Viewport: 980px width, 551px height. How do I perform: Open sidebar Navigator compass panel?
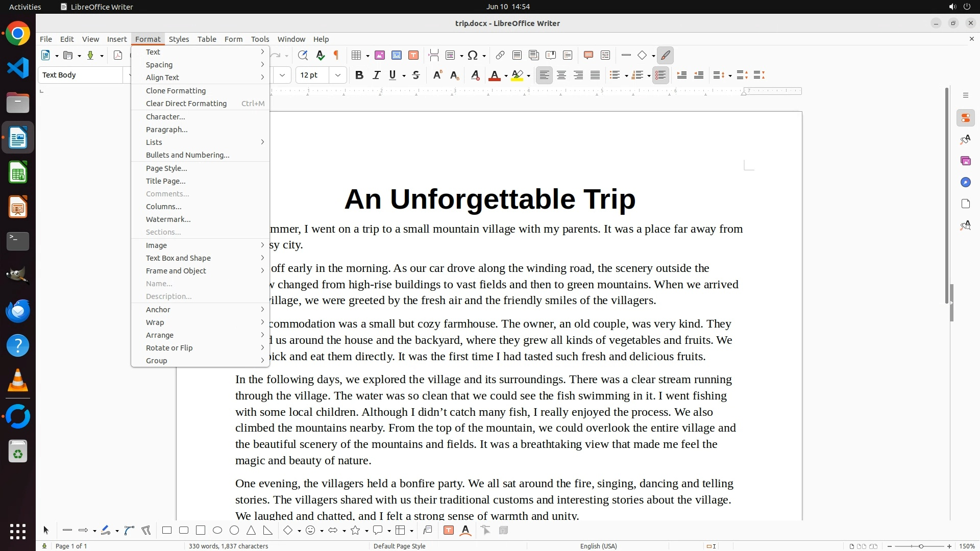[x=965, y=182]
